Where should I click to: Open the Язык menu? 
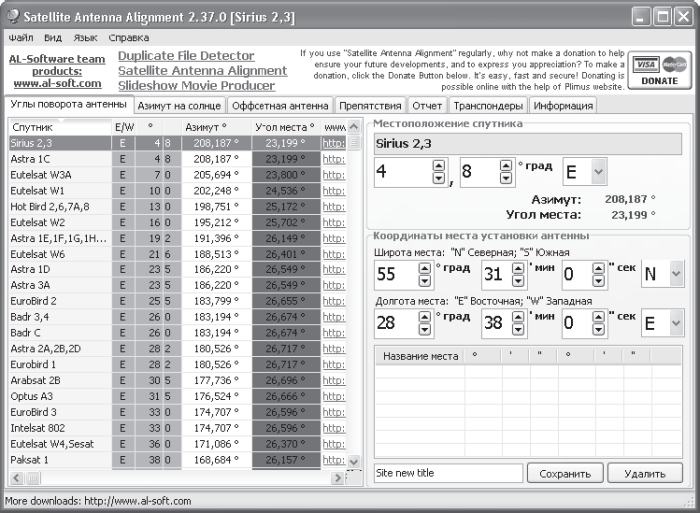tap(85, 38)
